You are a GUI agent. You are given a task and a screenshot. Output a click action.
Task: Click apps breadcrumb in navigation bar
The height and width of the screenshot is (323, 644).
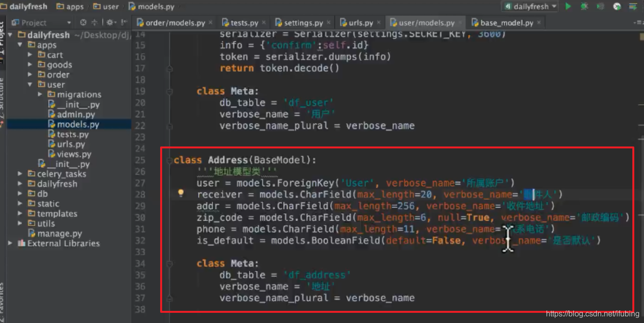[x=70, y=6]
